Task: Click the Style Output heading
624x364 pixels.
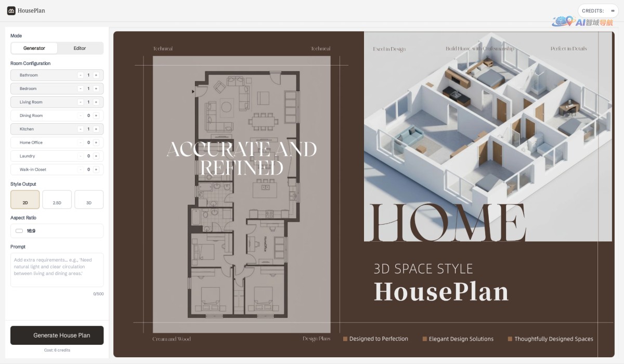Action: (23, 184)
